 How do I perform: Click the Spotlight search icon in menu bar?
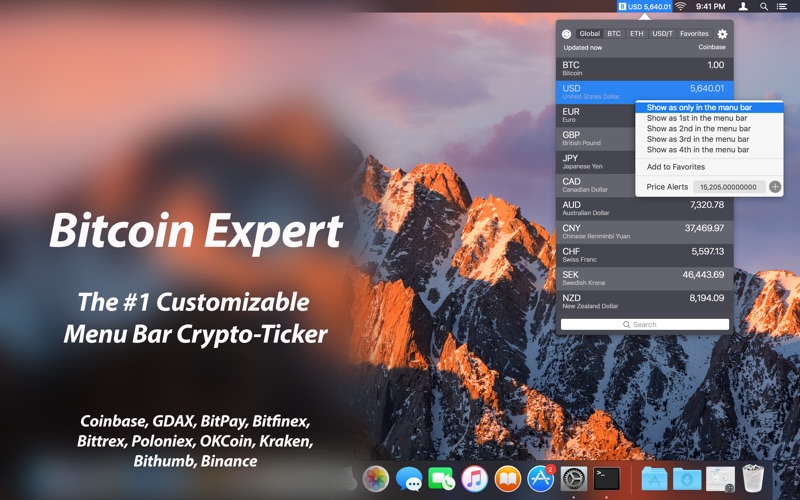764,6
